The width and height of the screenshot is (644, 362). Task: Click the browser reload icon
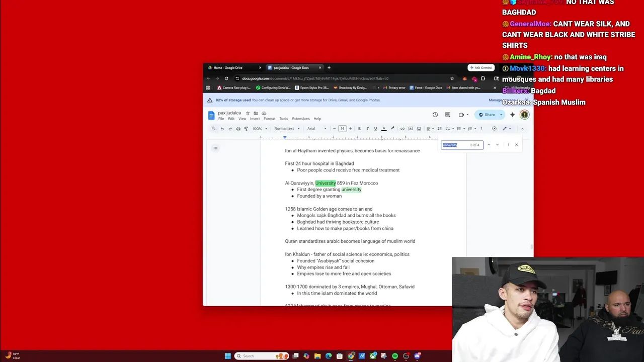(x=226, y=78)
